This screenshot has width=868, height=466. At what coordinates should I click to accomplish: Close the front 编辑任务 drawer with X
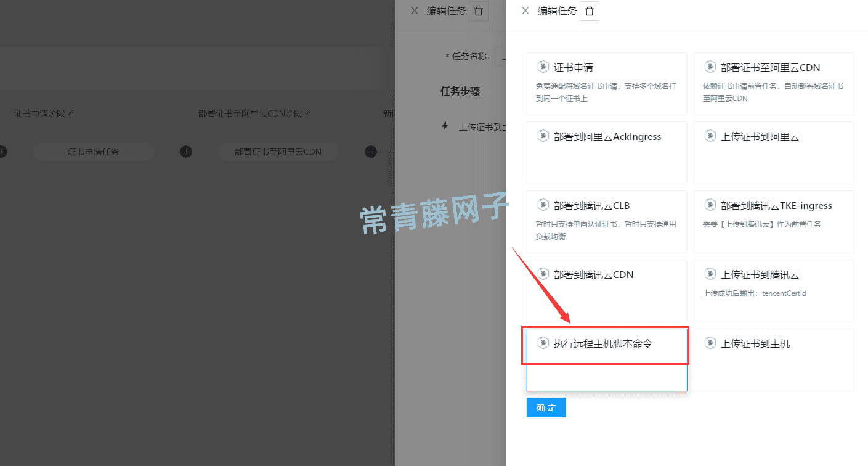(x=525, y=10)
